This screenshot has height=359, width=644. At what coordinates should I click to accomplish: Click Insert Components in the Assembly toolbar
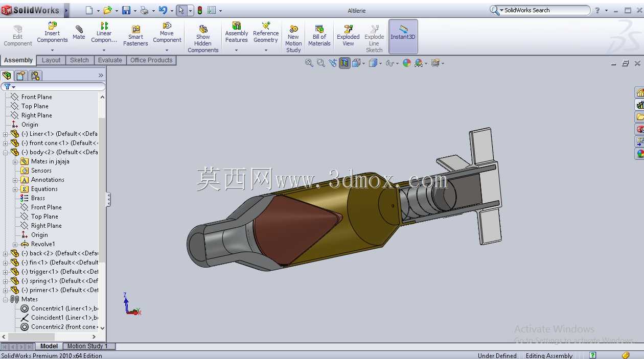pyautogui.click(x=52, y=33)
